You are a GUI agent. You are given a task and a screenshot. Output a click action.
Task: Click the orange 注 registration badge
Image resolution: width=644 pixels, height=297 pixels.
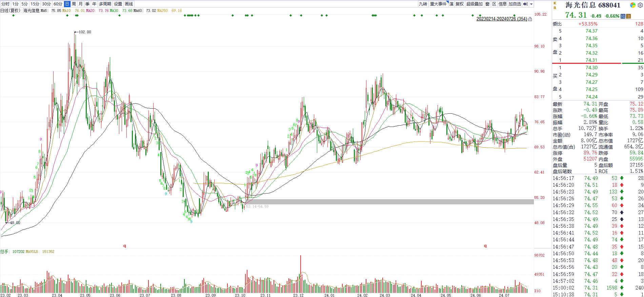tap(628, 16)
